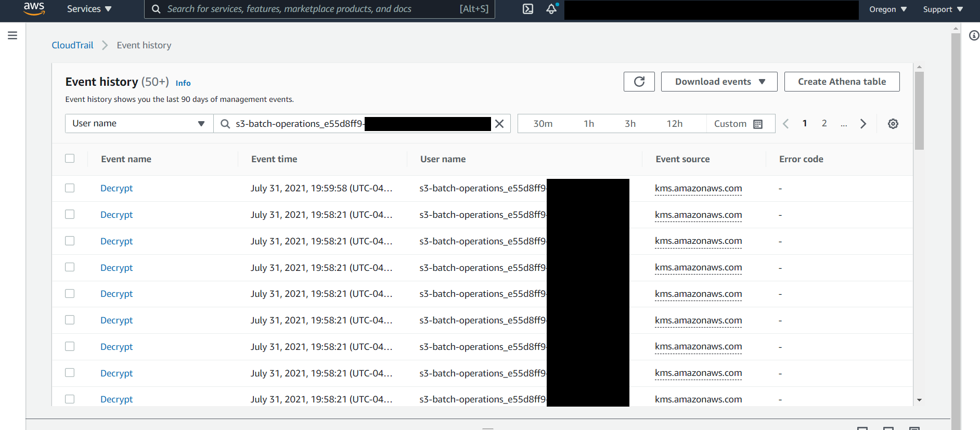Filter events to last 12h
Image resolution: width=980 pixels, height=430 pixels.
pyautogui.click(x=675, y=124)
